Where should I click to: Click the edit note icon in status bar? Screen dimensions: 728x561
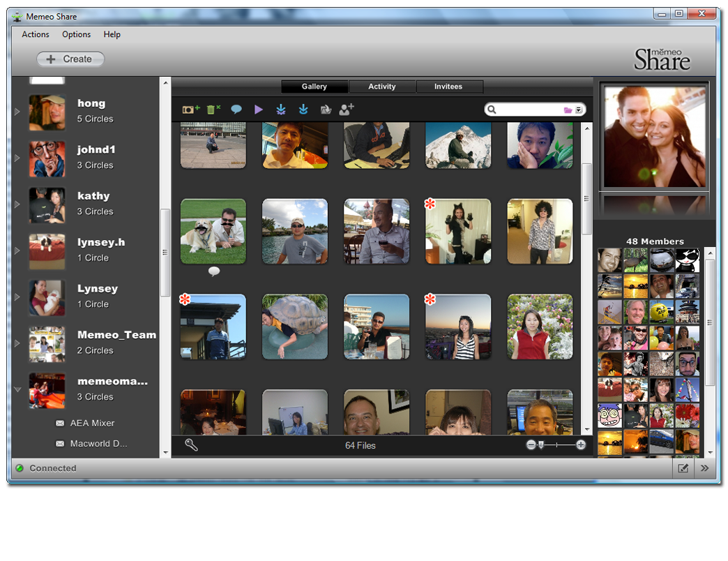(683, 468)
